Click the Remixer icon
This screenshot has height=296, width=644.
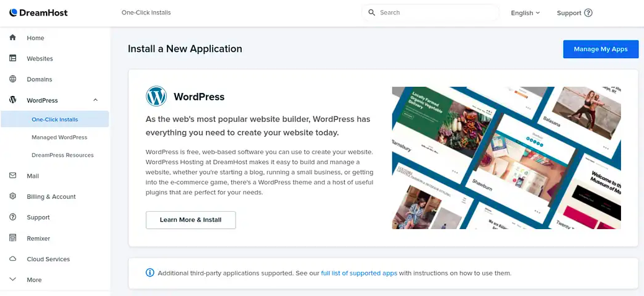(x=13, y=238)
